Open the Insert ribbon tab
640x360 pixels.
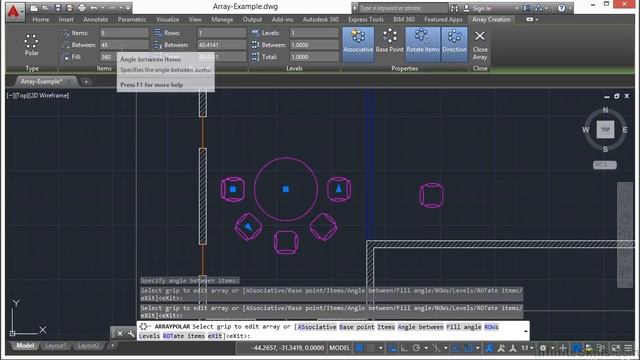pyautogui.click(x=66, y=19)
